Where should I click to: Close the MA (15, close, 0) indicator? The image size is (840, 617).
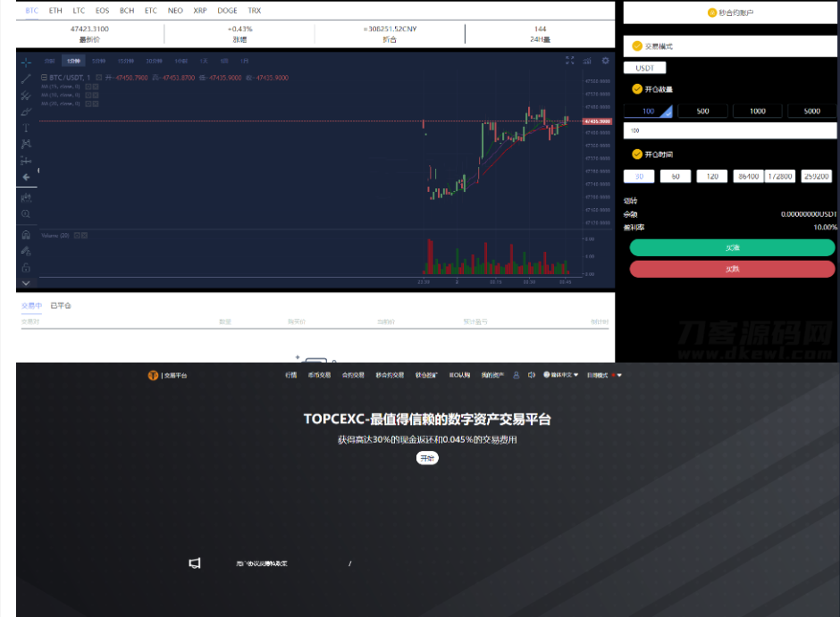pos(96,87)
